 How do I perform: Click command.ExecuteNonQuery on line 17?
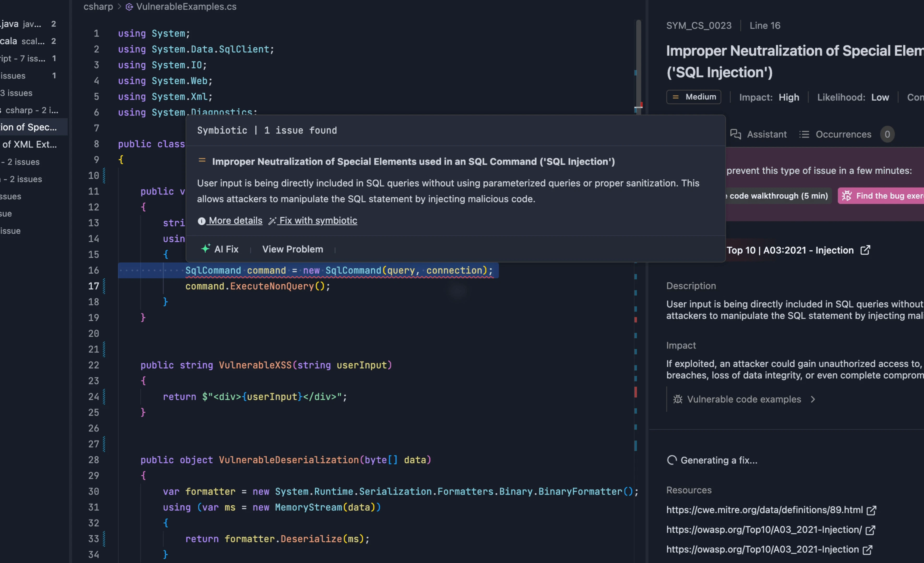(x=258, y=286)
